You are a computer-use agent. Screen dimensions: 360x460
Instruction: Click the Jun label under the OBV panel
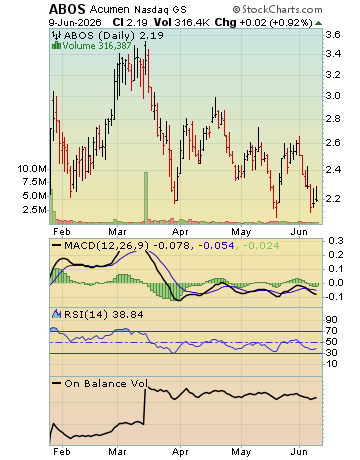click(x=299, y=451)
